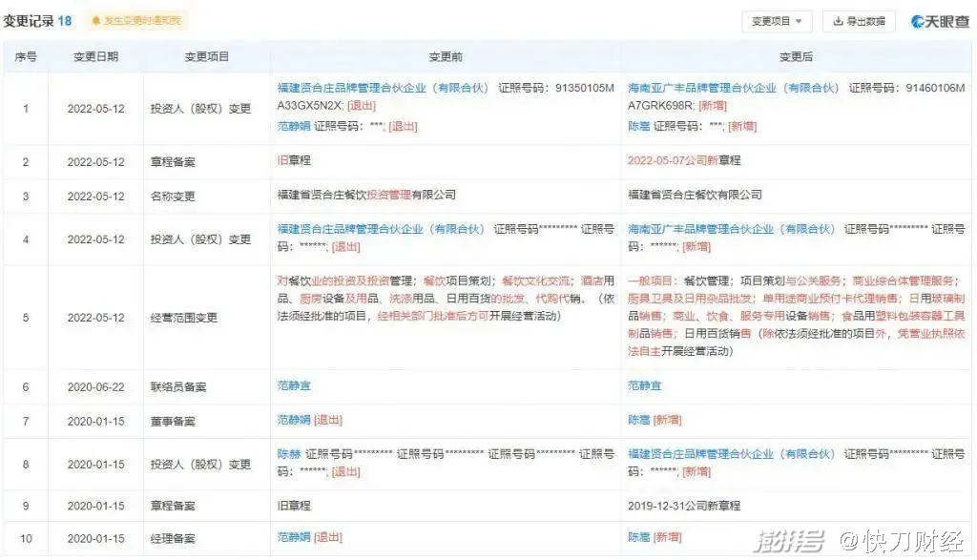Viewport: 977px width, 560px height.
Task: Click the [退出] tag after 范静娟 in row 1
Action: 404,126
